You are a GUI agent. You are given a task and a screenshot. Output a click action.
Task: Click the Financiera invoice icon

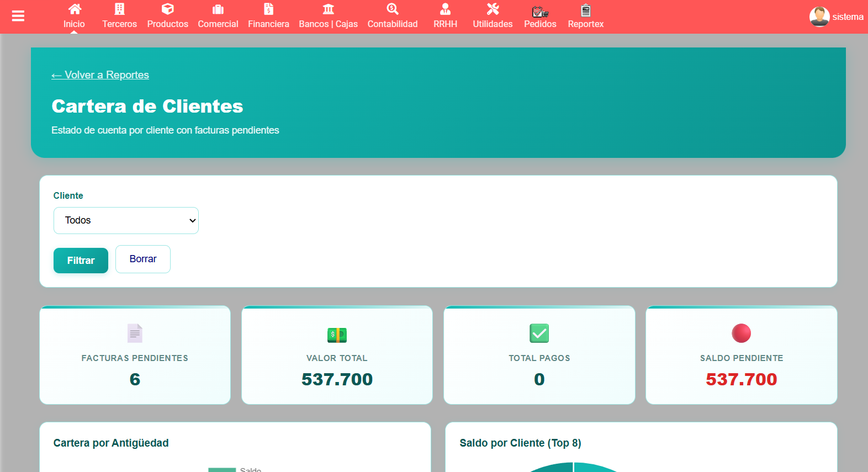268,9
